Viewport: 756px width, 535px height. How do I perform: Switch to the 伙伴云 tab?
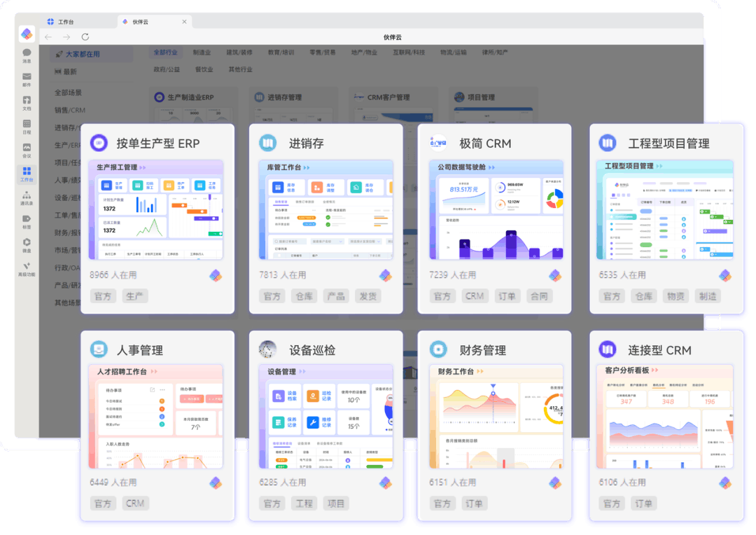coord(154,22)
